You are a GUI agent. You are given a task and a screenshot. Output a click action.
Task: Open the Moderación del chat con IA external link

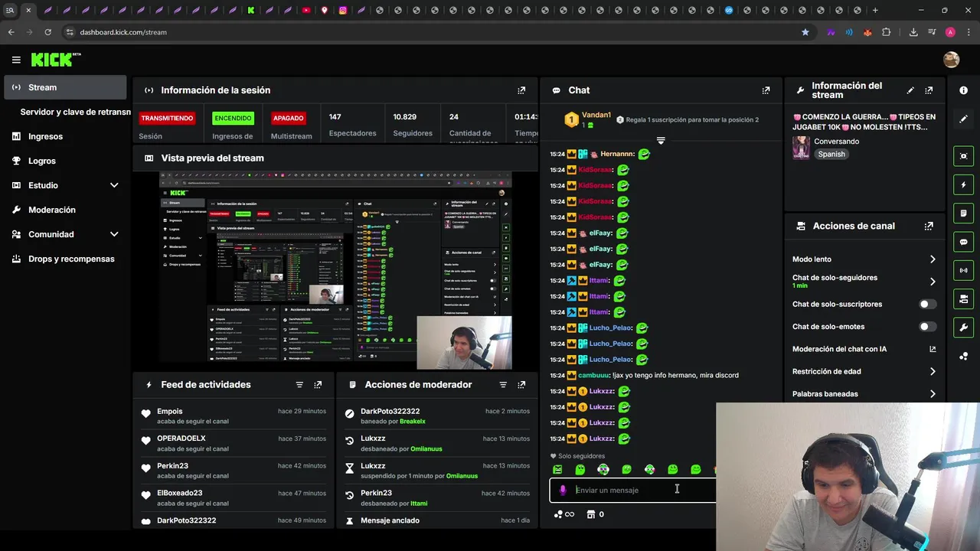point(933,349)
